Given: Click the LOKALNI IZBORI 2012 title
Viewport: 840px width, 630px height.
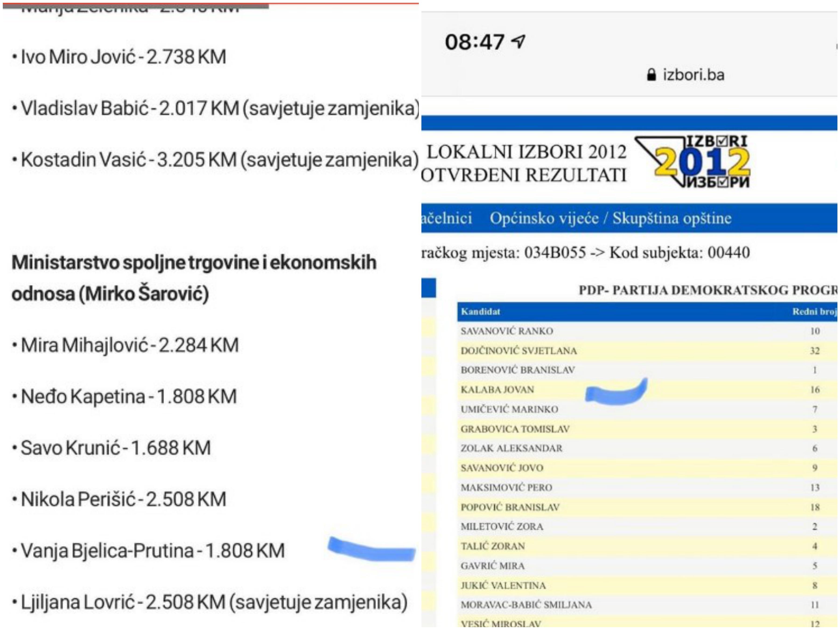Looking at the screenshot, I should click(x=527, y=152).
